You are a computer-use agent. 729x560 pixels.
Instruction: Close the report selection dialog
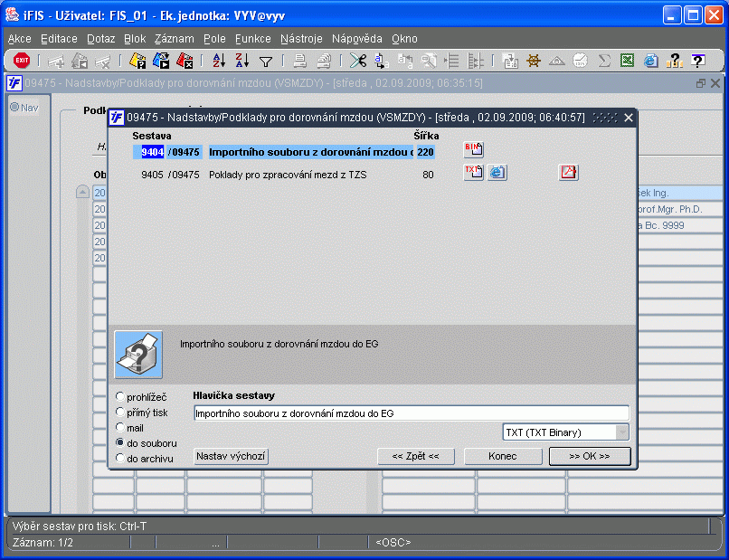(628, 118)
